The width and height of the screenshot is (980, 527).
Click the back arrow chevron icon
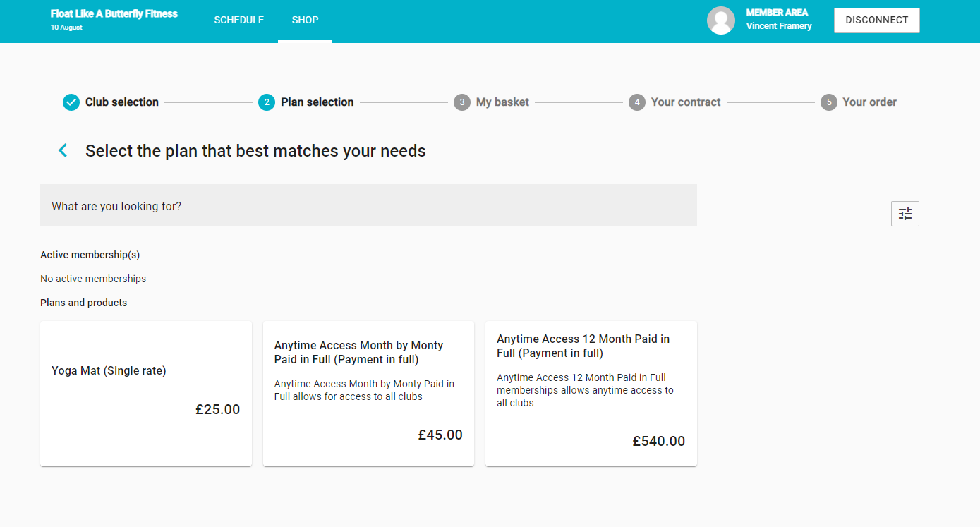tap(63, 150)
